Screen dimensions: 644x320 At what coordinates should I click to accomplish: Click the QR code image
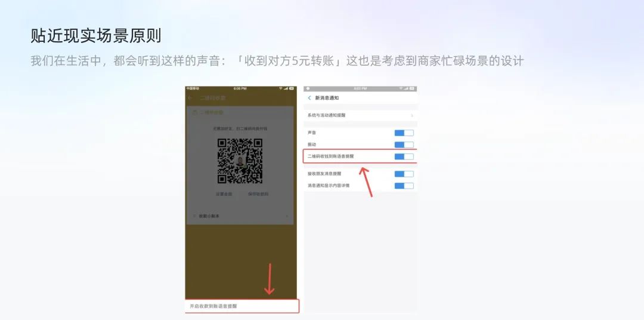click(x=240, y=161)
